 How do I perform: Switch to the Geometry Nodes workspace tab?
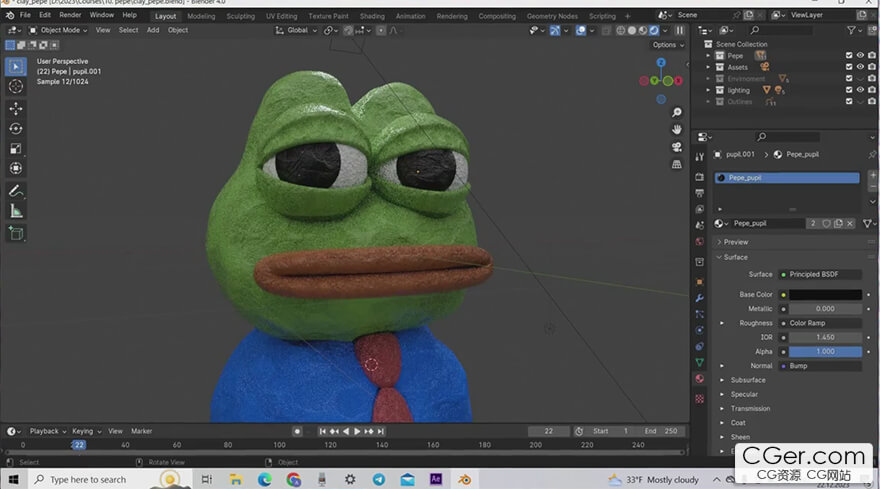[x=552, y=16]
